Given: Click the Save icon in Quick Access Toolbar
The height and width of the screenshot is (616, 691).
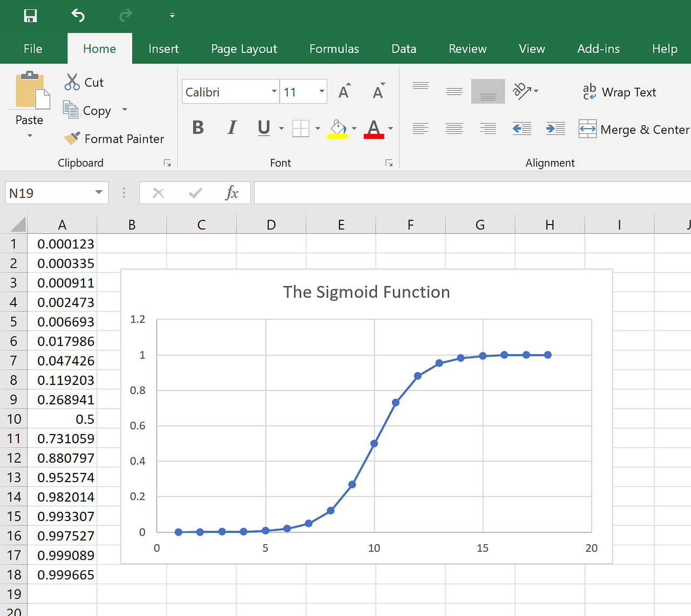Looking at the screenshot, I should click(x=30, y=16).
